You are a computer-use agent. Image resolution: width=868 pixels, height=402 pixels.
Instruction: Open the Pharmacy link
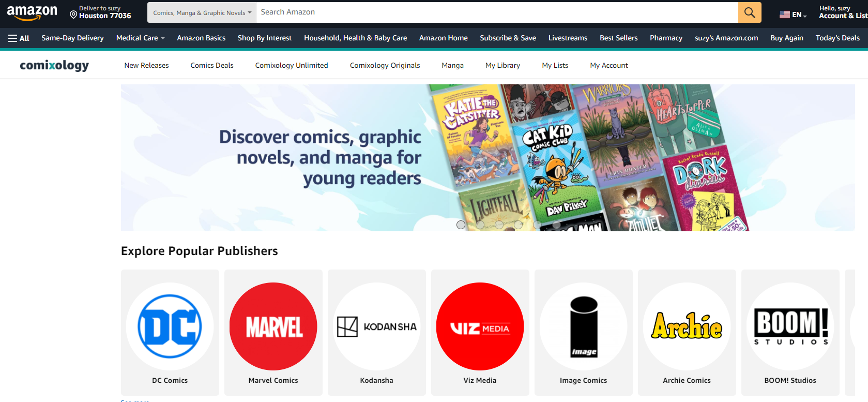(x=666, y=38)
